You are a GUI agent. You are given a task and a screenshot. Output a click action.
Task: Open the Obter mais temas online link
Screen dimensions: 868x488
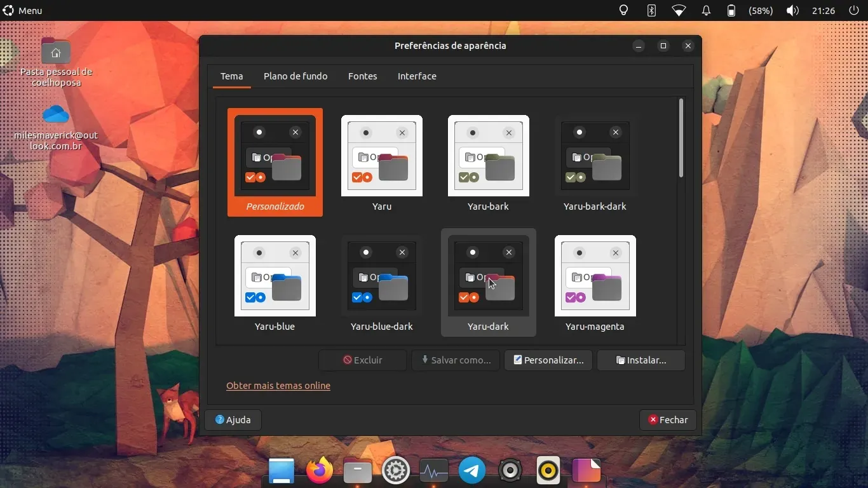(x=278, y=386)
